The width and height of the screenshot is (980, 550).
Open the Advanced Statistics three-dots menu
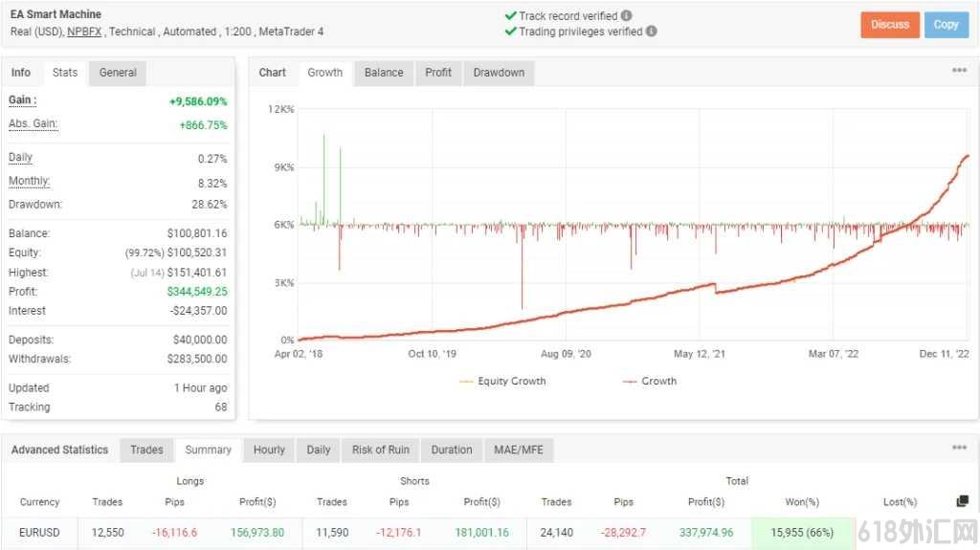959,448
